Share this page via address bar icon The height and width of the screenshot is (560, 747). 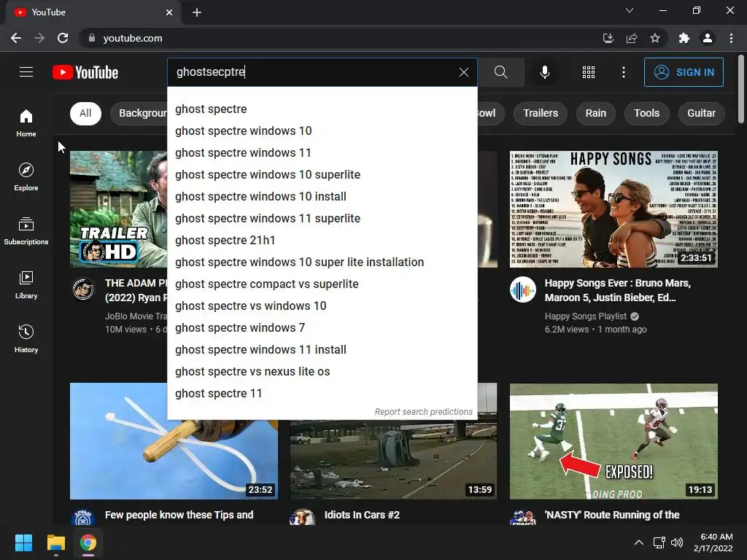coord(632,38)
